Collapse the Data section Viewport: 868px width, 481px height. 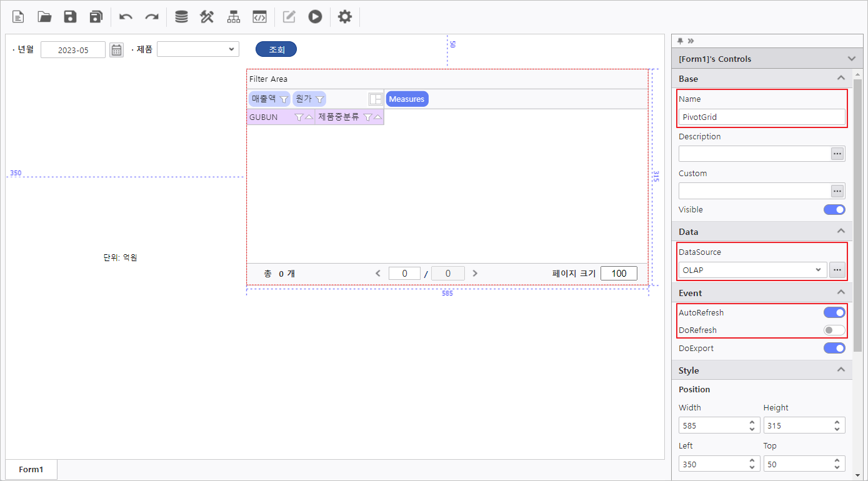tap(841, 231)
